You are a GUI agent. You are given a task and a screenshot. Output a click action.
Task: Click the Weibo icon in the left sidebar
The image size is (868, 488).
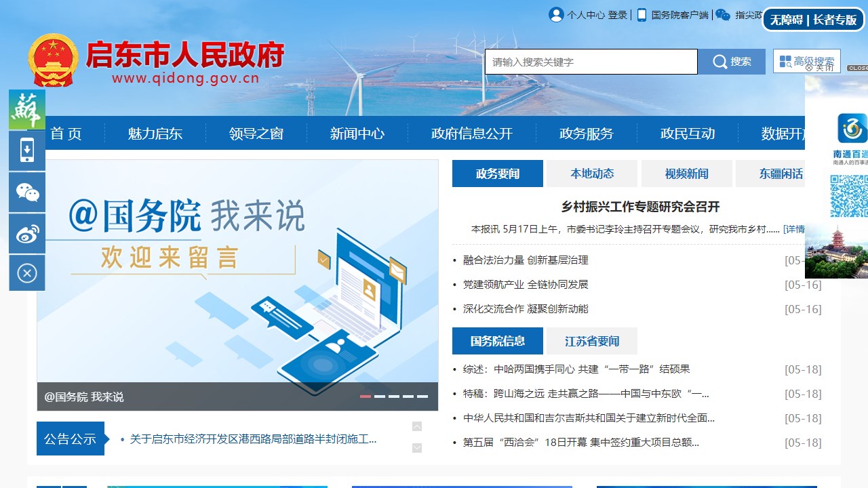pyautogui.click(x=27, y=234)
